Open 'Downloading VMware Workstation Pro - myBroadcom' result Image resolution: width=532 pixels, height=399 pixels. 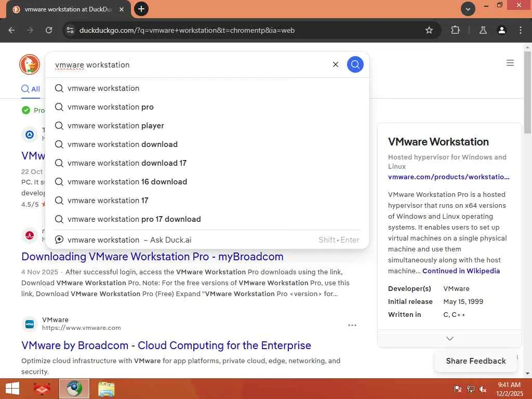[x=152, y=257]
